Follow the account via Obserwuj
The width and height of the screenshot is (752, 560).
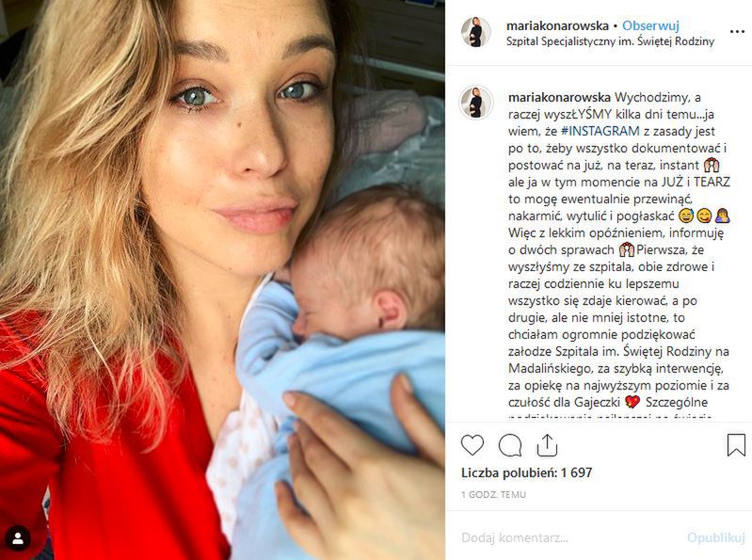pyautogui.click(x=650, y=26)
